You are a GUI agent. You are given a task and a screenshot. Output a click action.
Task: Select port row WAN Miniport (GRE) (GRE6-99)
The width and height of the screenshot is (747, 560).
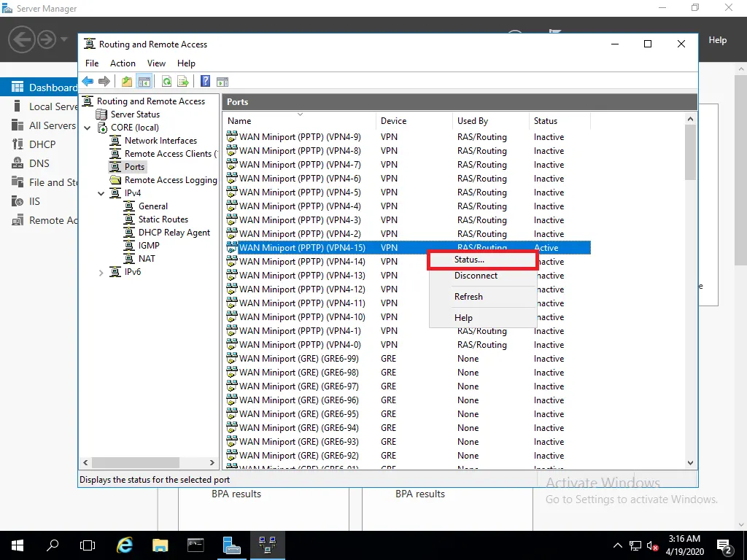[x=409, y=359]
